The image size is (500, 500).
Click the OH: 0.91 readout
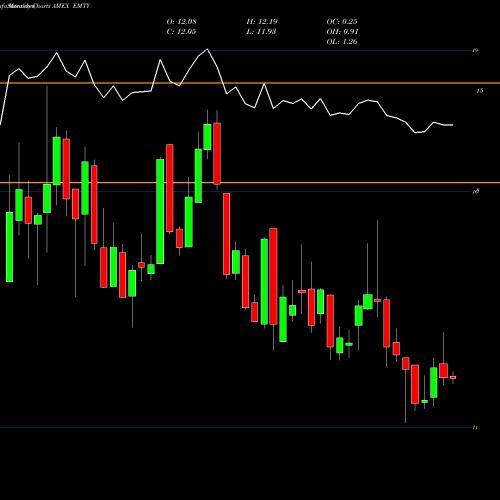click(x=342, y=32)
